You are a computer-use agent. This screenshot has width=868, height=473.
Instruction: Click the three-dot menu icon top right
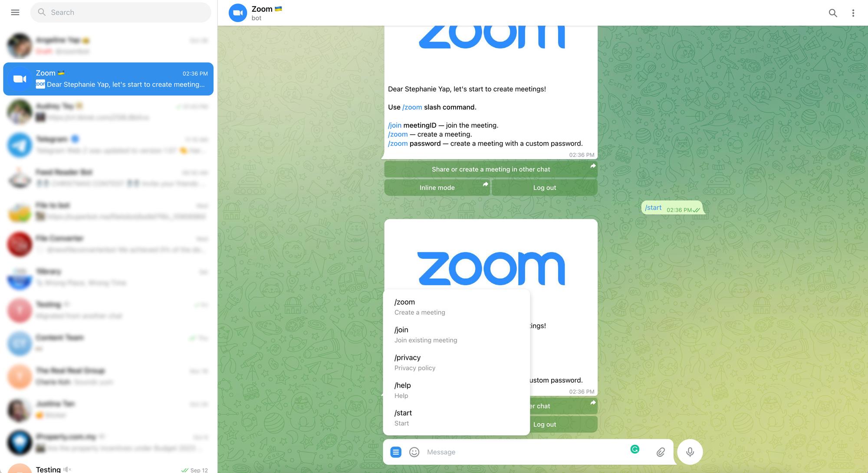click(x=853, y=12)
